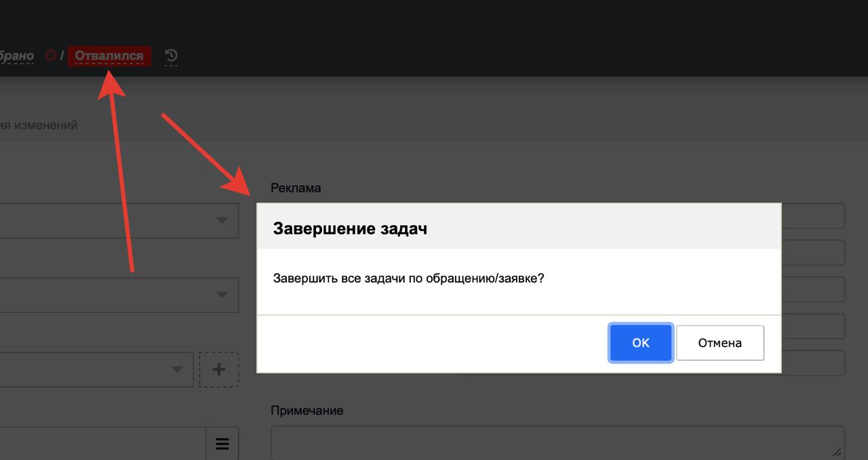Image resolution: width=868 pixels, height=460 pixels.
Task: Expand the topmost left dropdown arrow
Action: 222,221
